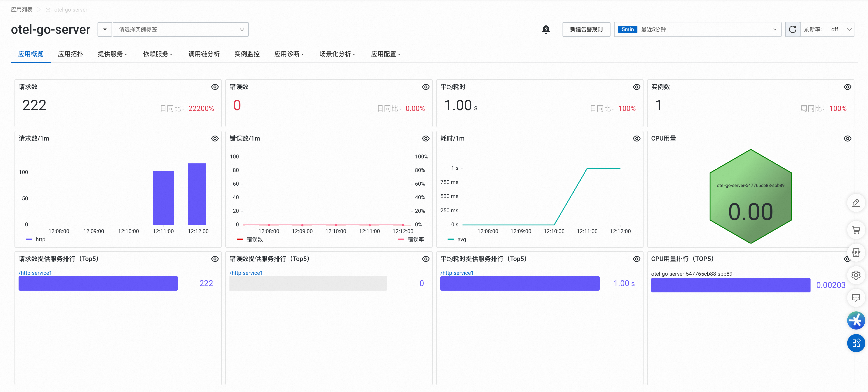Toggle visibility of 实例数 card

(847, 87)
